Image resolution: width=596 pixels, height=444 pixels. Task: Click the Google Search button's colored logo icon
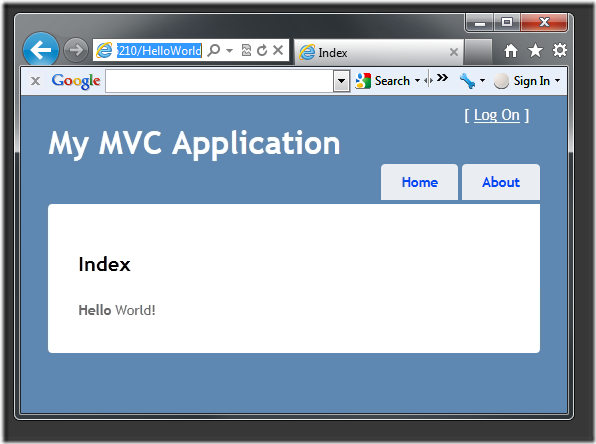tap(363, 81)
